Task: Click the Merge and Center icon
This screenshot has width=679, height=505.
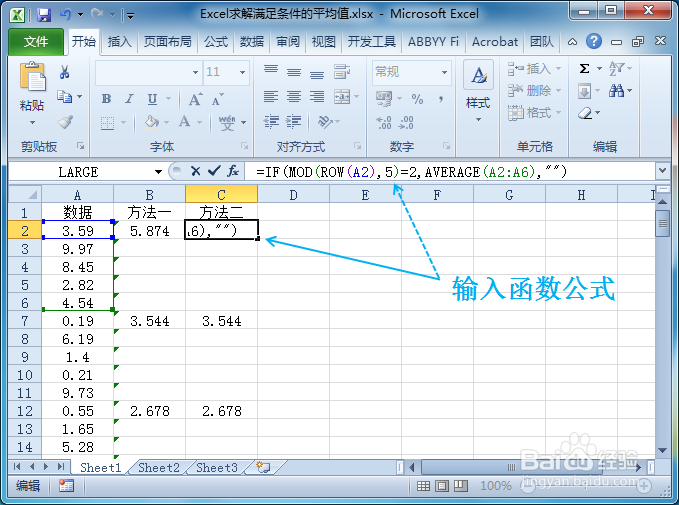Action: (x=342, y=97)
